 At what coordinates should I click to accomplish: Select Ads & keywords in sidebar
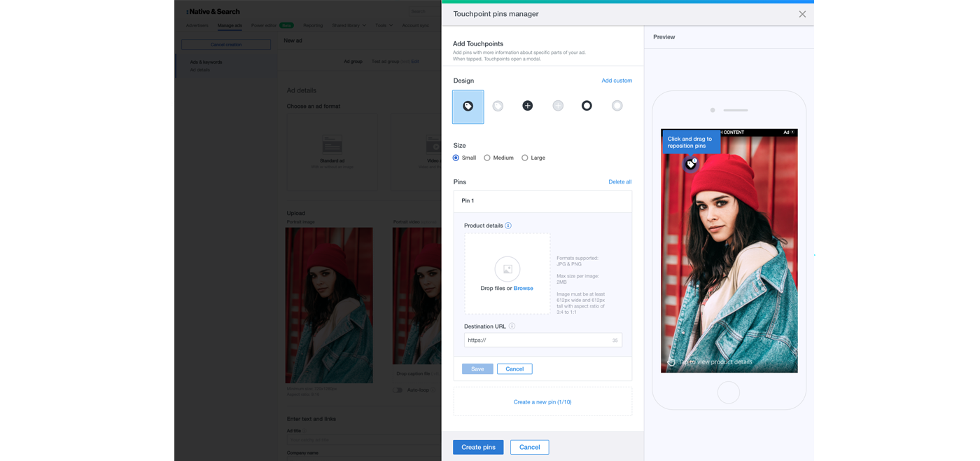click(206, 62)
